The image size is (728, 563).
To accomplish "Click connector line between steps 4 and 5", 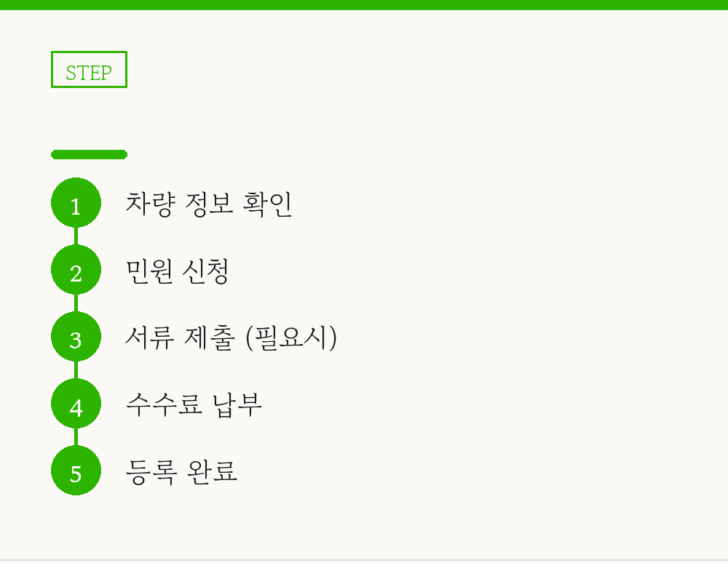I will [76, 437].
